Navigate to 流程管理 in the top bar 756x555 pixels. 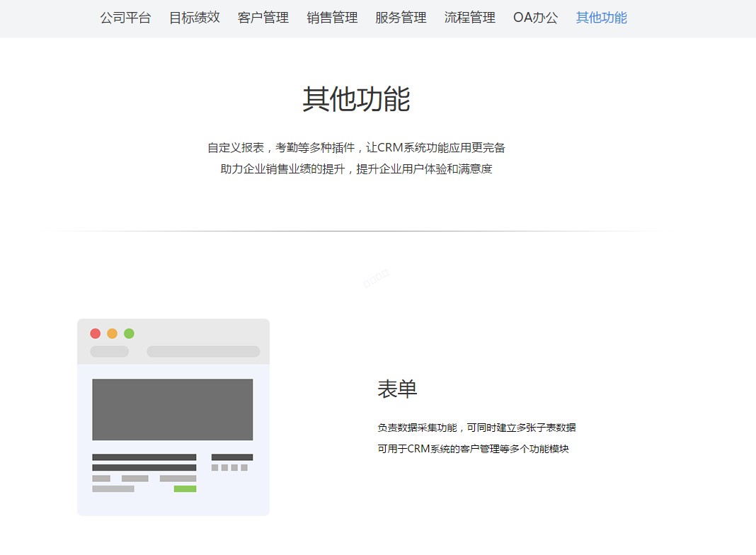point(469,18)
